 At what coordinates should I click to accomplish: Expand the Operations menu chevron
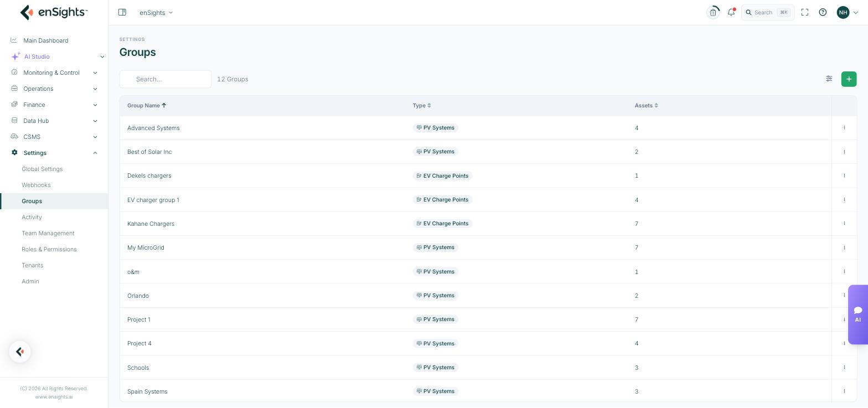coord(95,89)
